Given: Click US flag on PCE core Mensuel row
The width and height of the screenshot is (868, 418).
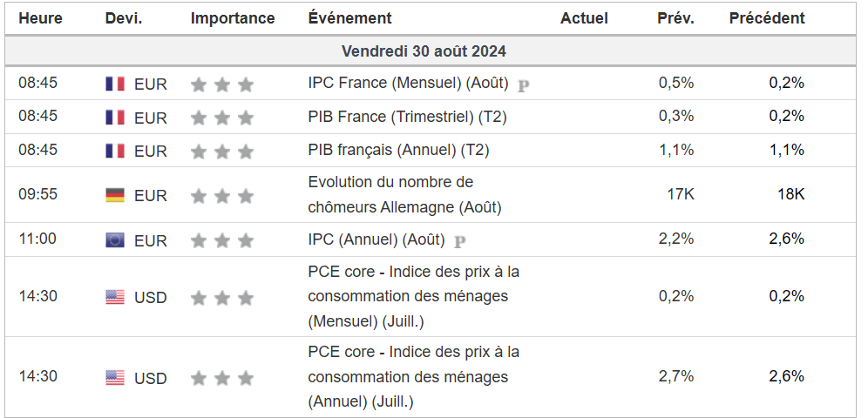Looking at the screenshot, I should pyautogui.click(x=115, y=297).
